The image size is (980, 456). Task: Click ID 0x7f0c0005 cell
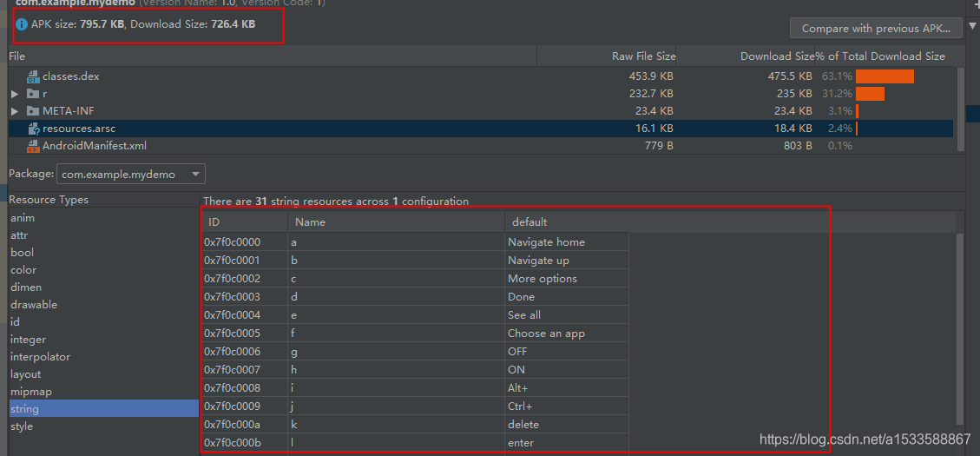[245, 334]
